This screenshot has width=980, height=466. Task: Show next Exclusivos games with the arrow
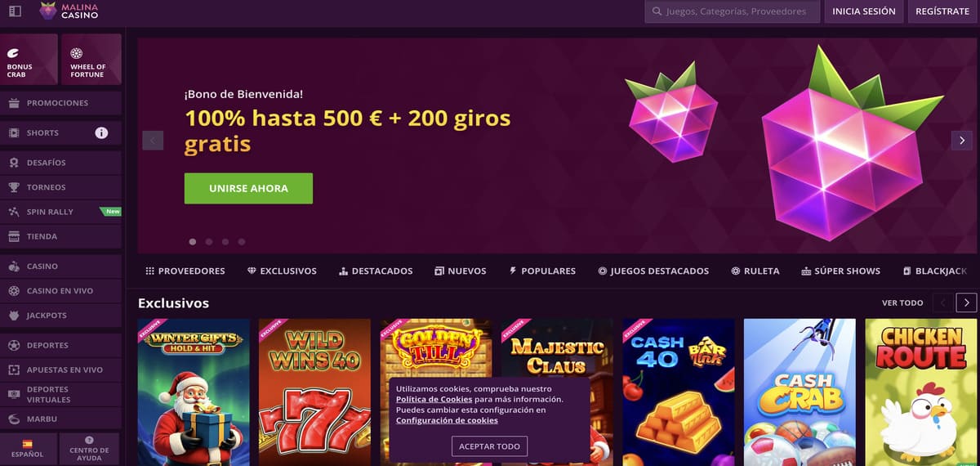pos(966,302)
